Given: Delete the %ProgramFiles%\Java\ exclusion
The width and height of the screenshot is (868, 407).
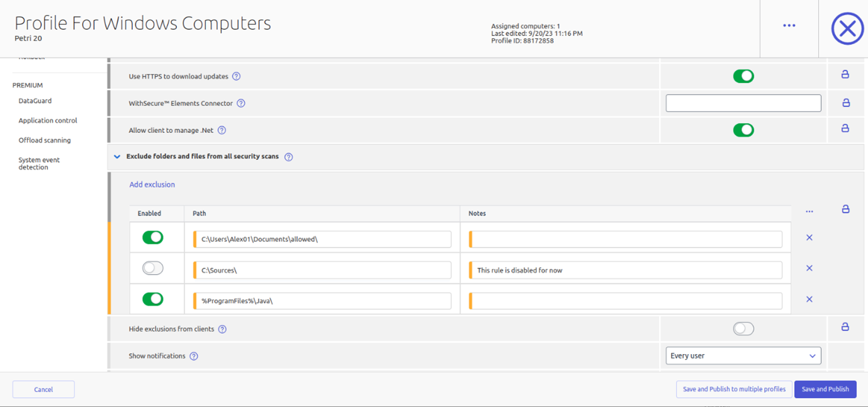Looking at the screenshot, I should pos(809,299).
